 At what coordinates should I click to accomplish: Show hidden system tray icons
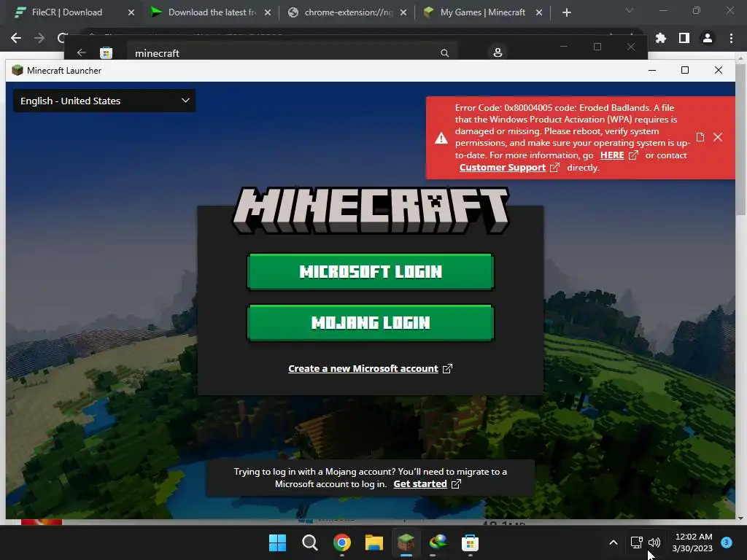614,542
